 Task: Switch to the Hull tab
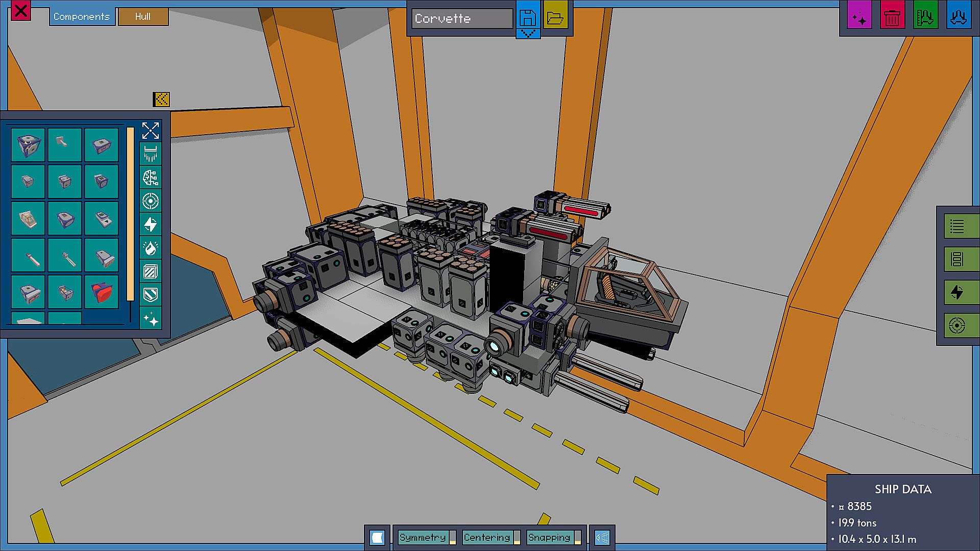click(x=143, y=17)
